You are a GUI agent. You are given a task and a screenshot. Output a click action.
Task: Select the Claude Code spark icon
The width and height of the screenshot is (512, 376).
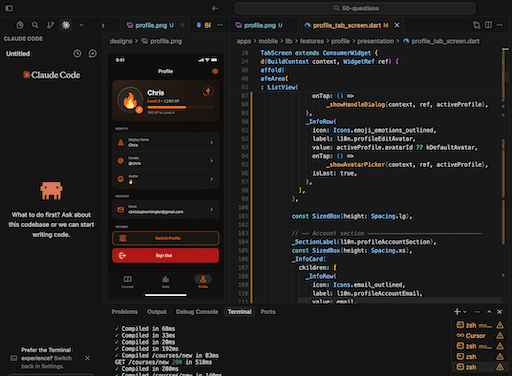66,25
